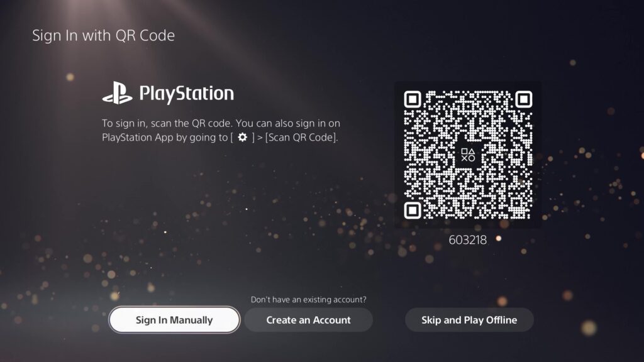
Task: Click the Sign In with QR Code heading
Action: click(104, 35)
